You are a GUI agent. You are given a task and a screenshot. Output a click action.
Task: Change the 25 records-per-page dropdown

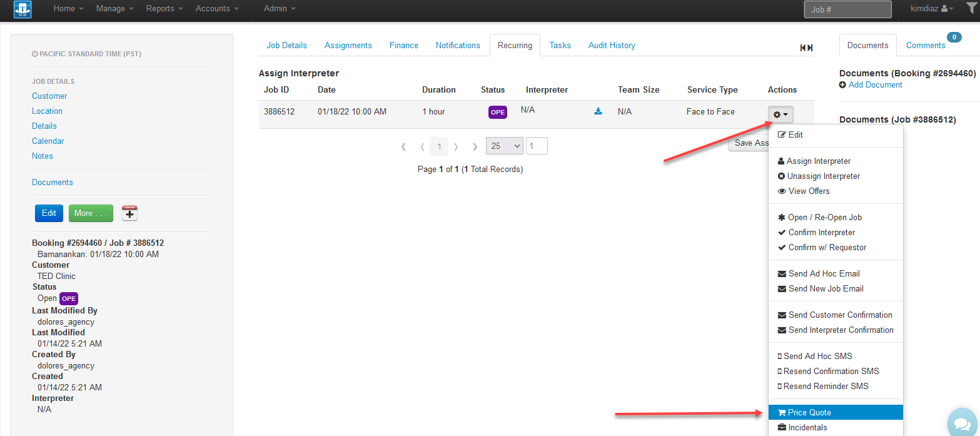click(x=504, y=146)
